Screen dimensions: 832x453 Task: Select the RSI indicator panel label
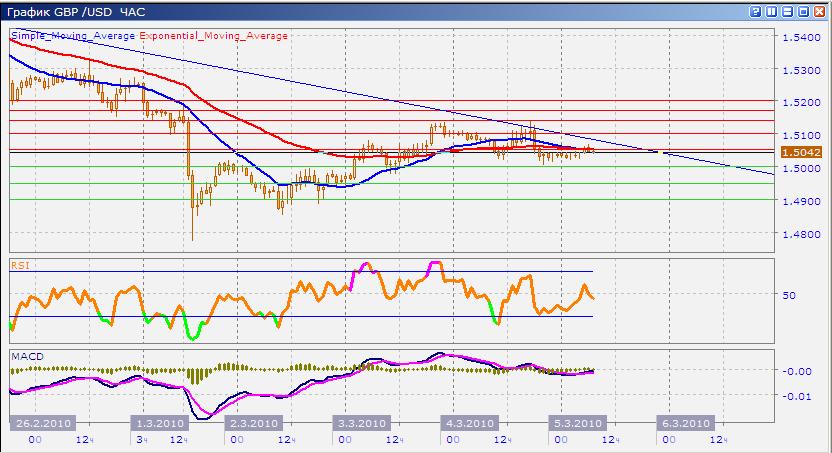19,265
